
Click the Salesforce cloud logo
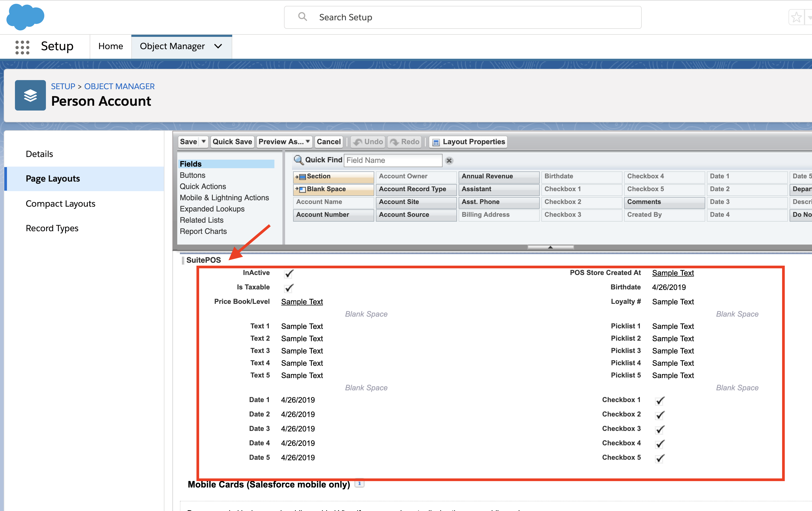(x=25, y=17)
